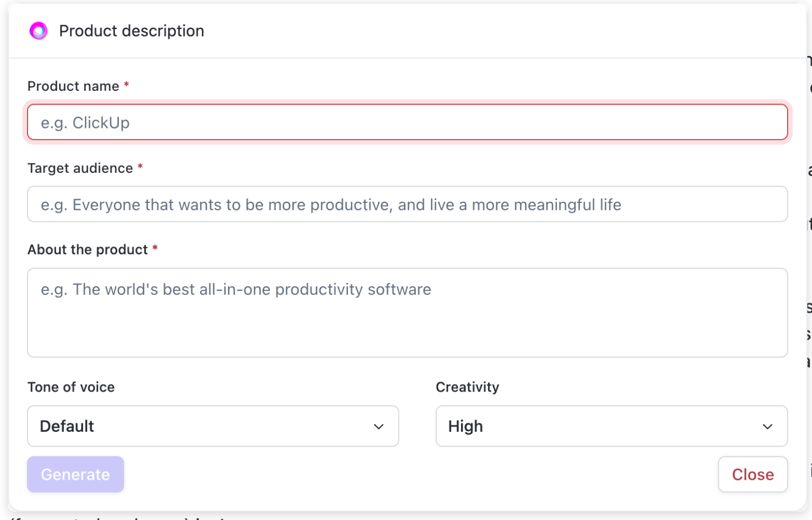Select the About the product textarea
Image resolution: width=812 pixels, height=520 pixels.
pos(406,312)
